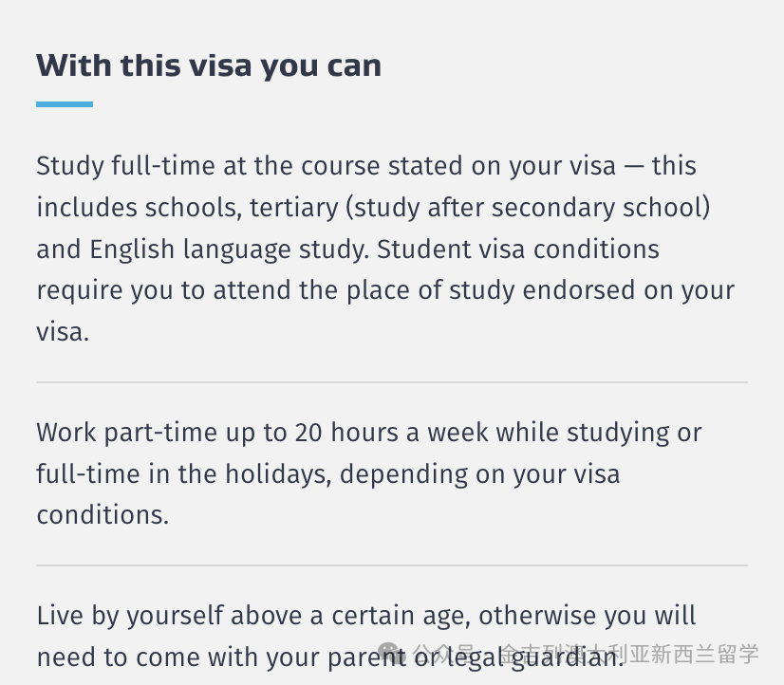The width and height of the screenshot is (784, 685).
Task: Click the paragraph starting "Work part-time"
Action: click(x=369, y=473)
